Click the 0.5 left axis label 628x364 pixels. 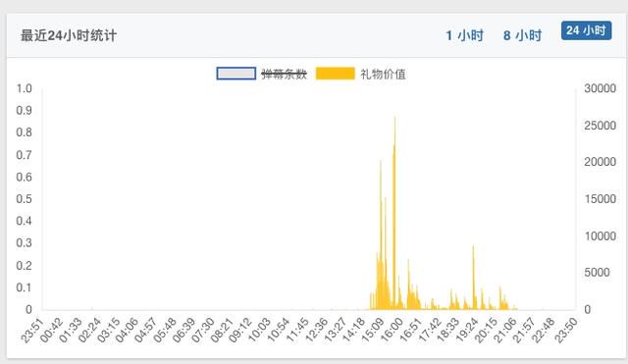pos(24,198)
